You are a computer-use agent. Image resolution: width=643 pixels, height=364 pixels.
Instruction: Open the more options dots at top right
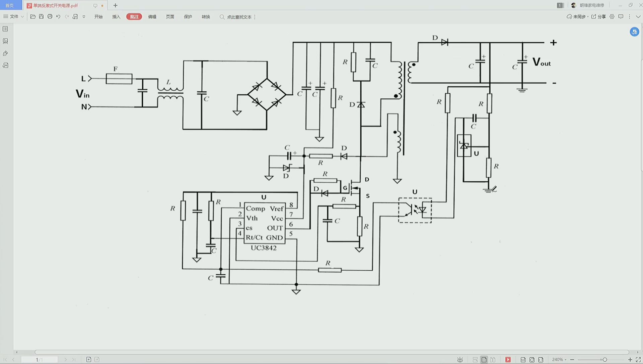coord(630,17)
